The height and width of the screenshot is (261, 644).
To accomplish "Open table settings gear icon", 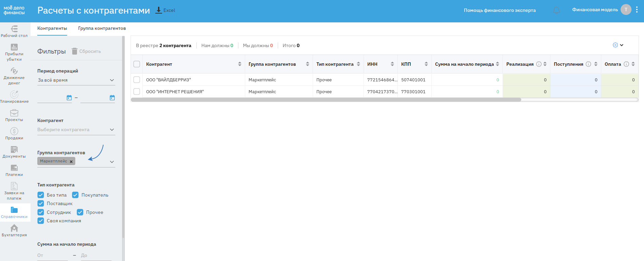I will tap(615, 45).
